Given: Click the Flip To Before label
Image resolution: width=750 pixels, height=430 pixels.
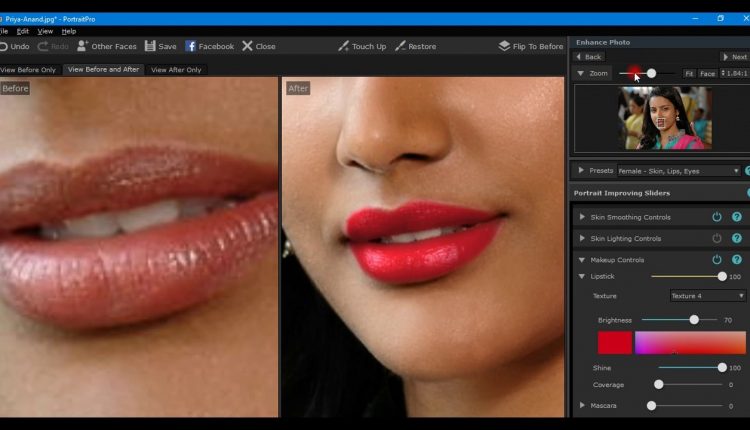Looking at the screenshot, I should pos(538,46).
